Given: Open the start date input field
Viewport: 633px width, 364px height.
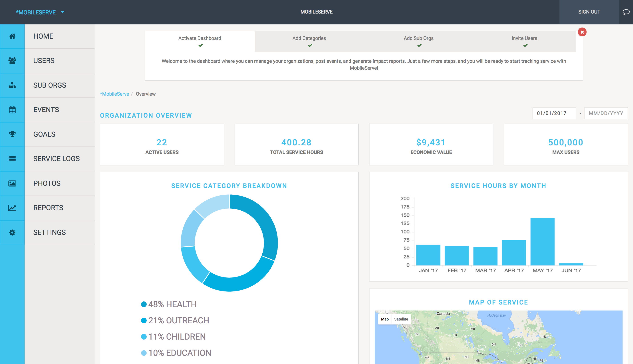Looking at the screenshot, I should [553, 113].
